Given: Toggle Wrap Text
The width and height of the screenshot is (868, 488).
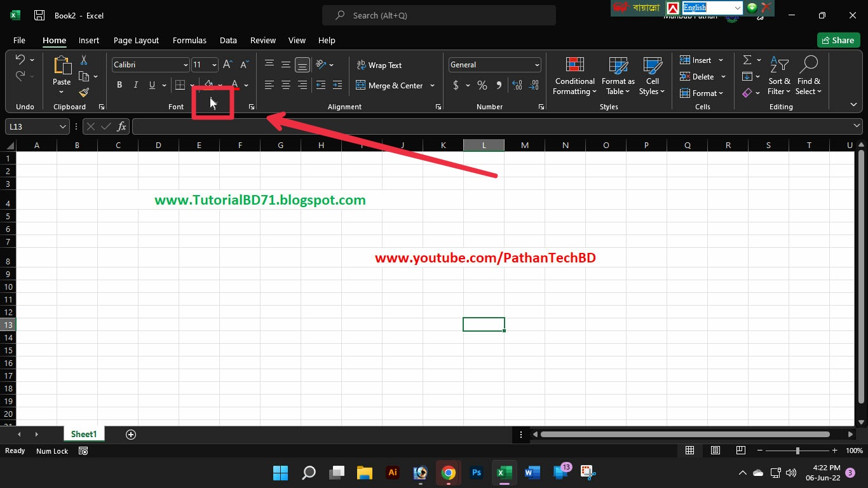Looking at the screenshot, I should (379, 65).
